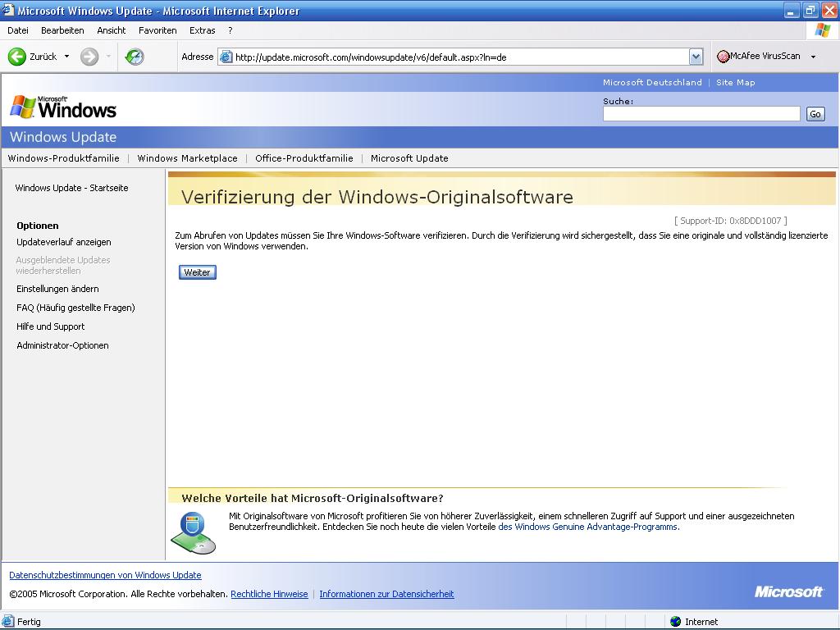Go to Windows Update - Startseite

pyautogui.click(x=72, y=188)
